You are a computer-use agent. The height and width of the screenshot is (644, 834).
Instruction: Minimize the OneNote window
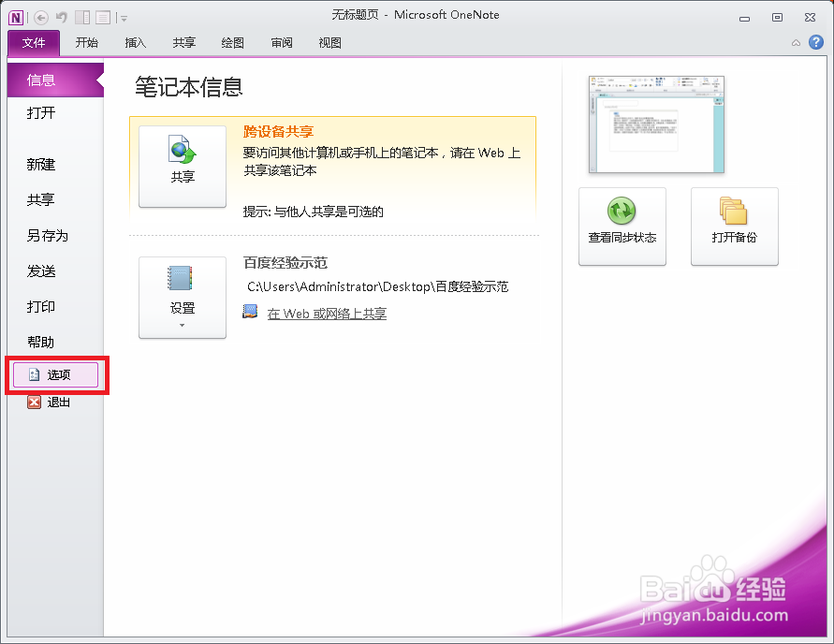pos(745,19)
